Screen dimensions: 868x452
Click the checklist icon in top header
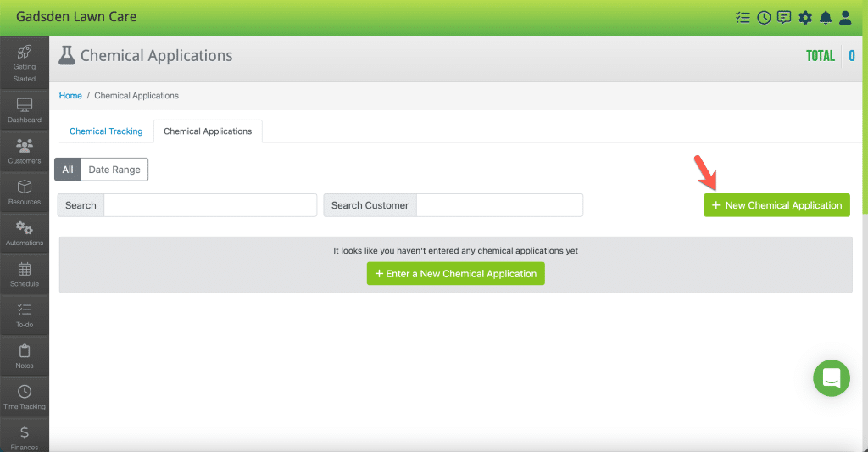coord(743,18)
